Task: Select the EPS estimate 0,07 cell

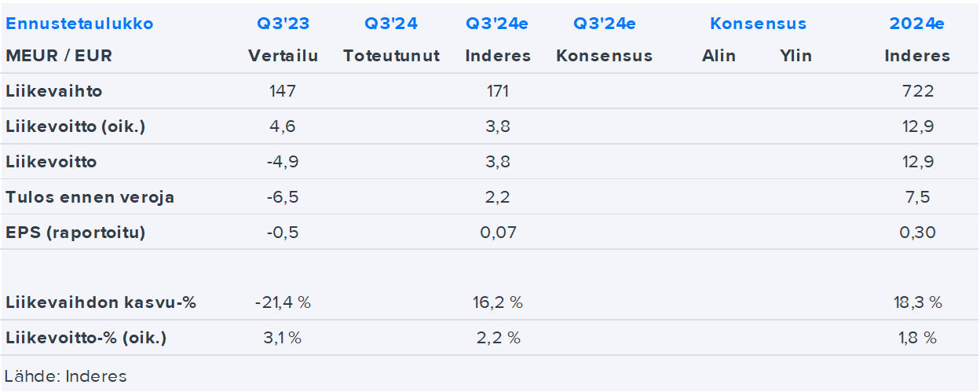Action: point(498,233)
